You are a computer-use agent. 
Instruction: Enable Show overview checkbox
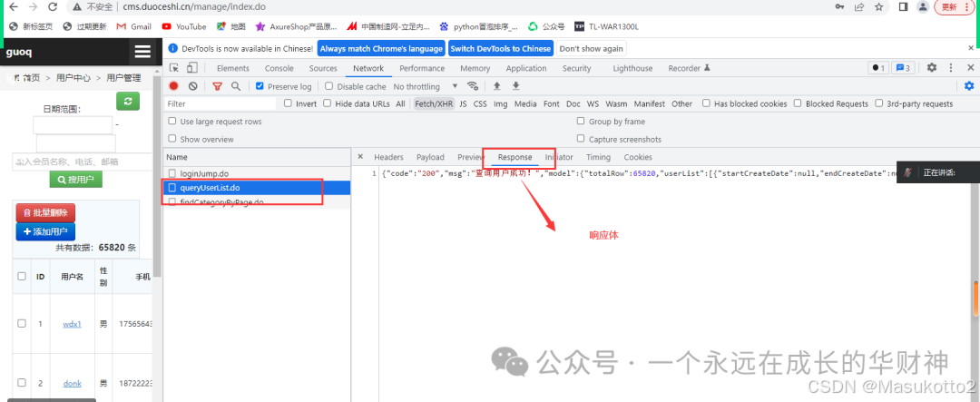[172, 139]
